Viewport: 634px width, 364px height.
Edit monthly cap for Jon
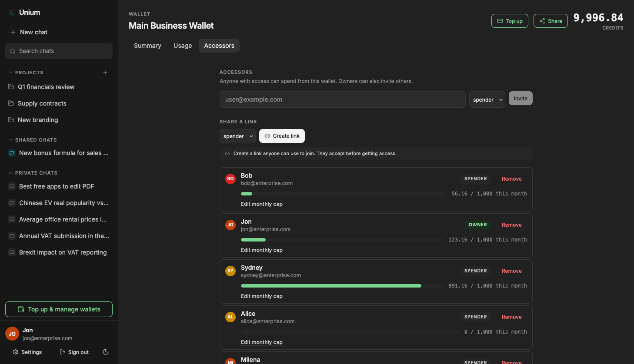click(x=262, y=250)
